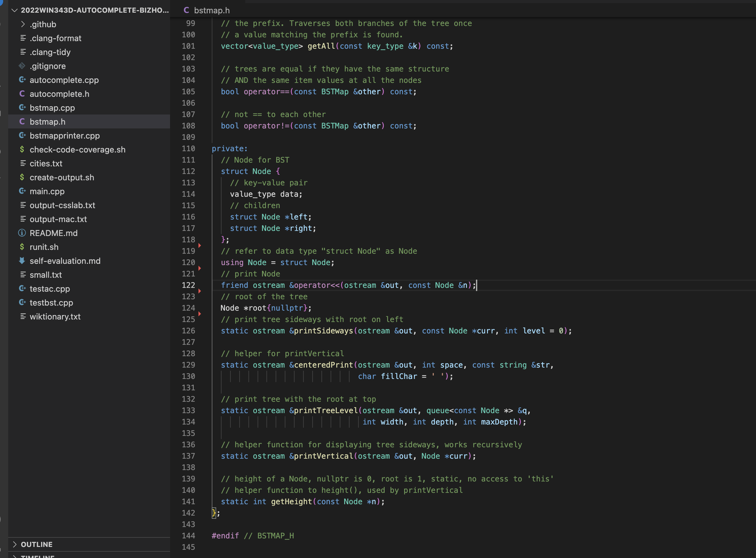
Task: Toggle the red gutter marker at line 121
Action: [200, 268]
